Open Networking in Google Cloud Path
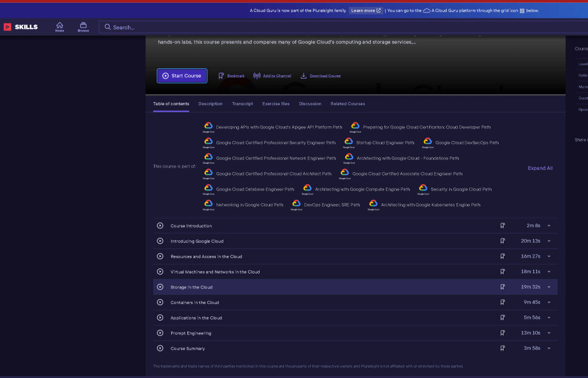The height and width of the screenshot is (378, 588). click(x=243, y=205)
